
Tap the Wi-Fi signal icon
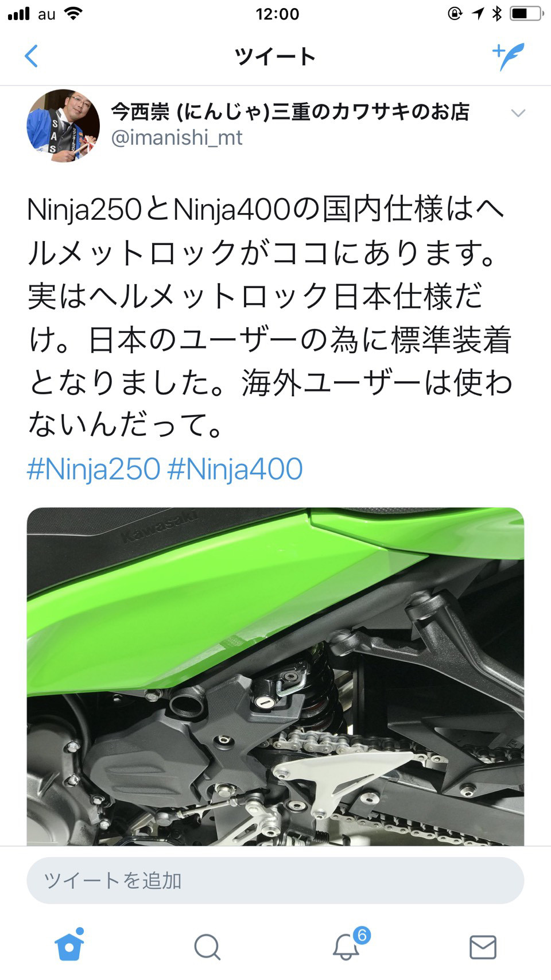(73, 13)
